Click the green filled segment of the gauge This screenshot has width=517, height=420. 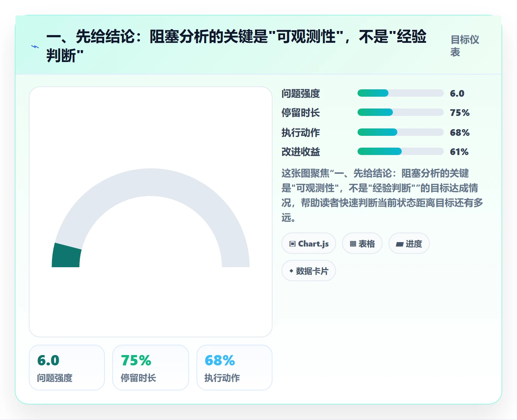tap(66, 255)
